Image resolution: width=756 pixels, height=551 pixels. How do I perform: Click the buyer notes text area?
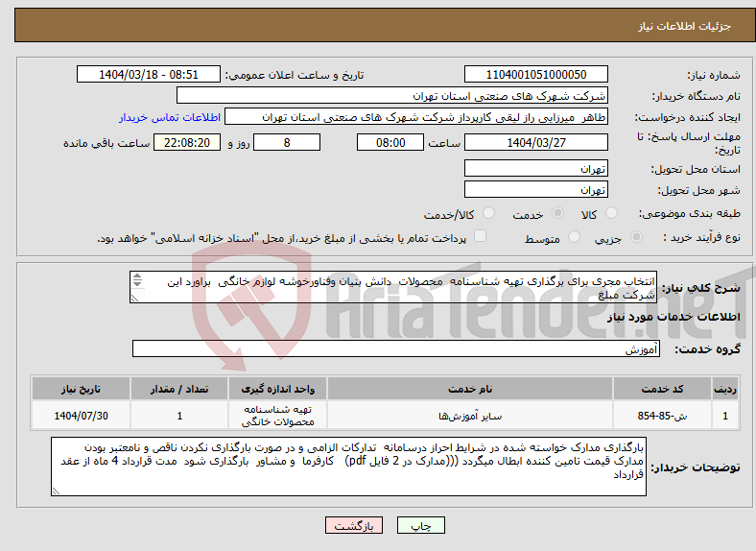[348, 467]
